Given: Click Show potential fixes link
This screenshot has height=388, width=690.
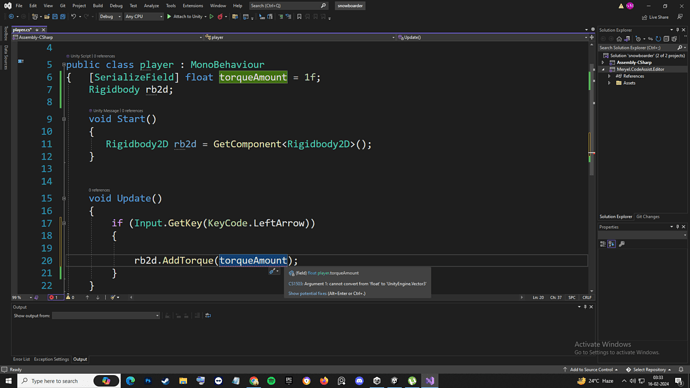Looking at the screenshot, I should [307, 293].
